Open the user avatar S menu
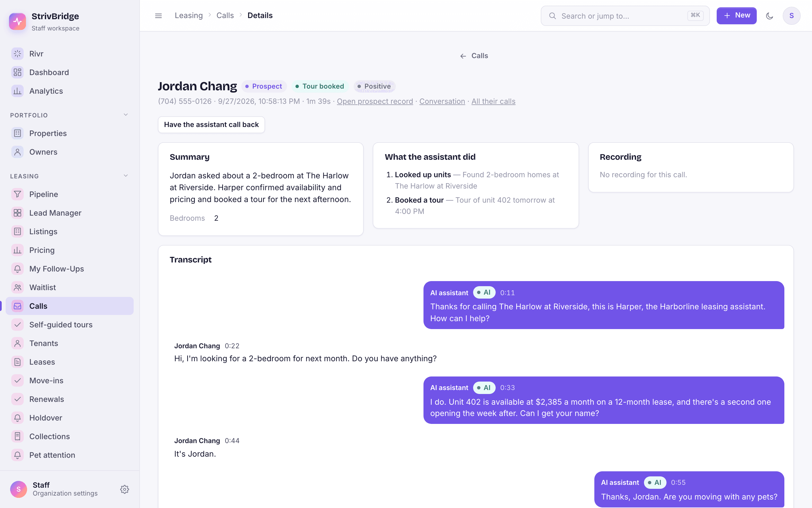The height and width of the screenshot is (508, 812). [791, 16]
